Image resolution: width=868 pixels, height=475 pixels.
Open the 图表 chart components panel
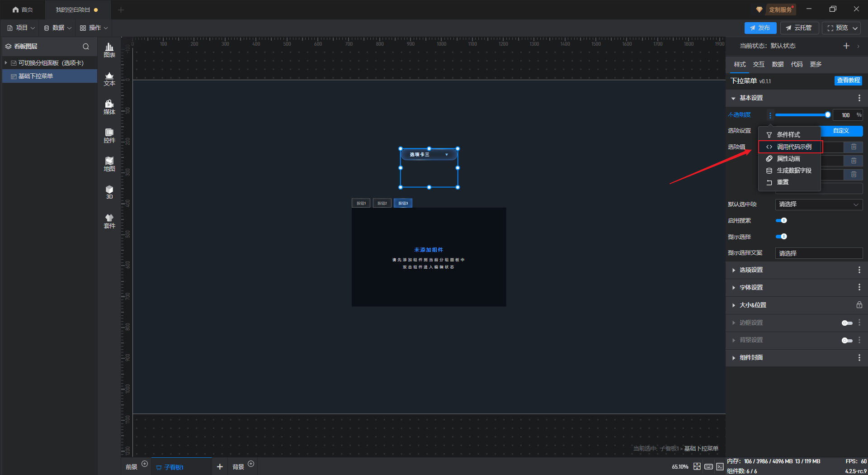pos(109,50)
